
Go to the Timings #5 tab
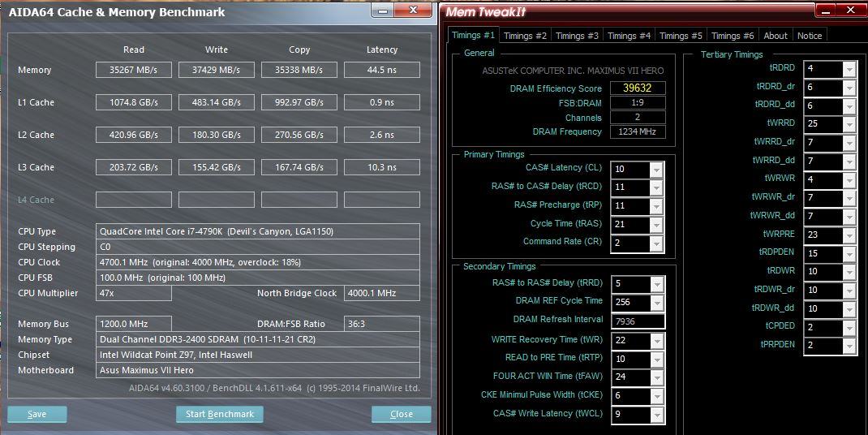(x=681, y=36)
